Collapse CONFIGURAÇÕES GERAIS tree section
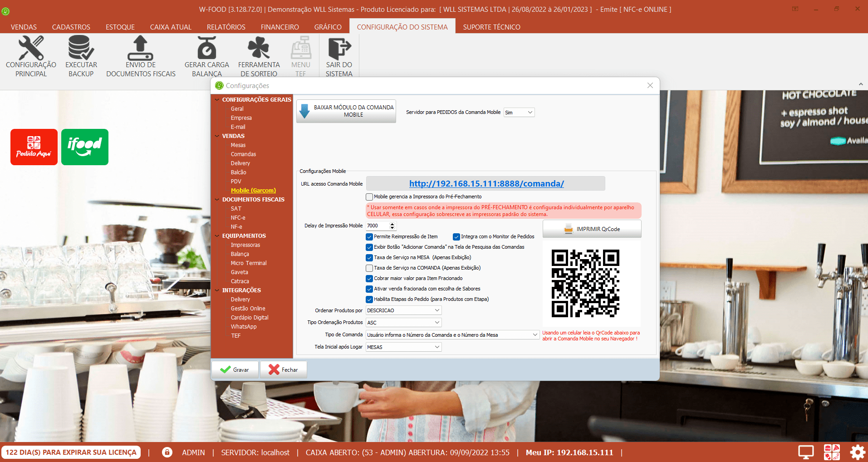868x462 pixels. coord(217,100)
